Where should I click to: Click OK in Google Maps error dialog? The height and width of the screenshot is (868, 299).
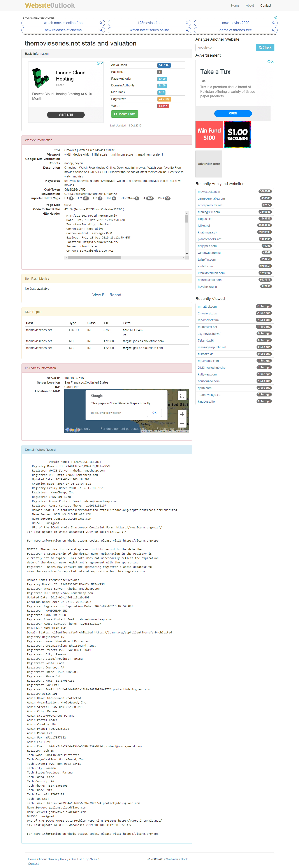pos(154,412)
